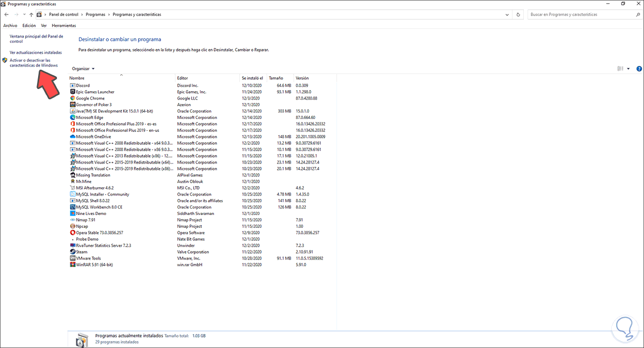Image resolution: width=644 pixels, height=348 pixels.
Task: Select Microsoft Office Professional Plus en-us icon
Action: click(72, 130)
